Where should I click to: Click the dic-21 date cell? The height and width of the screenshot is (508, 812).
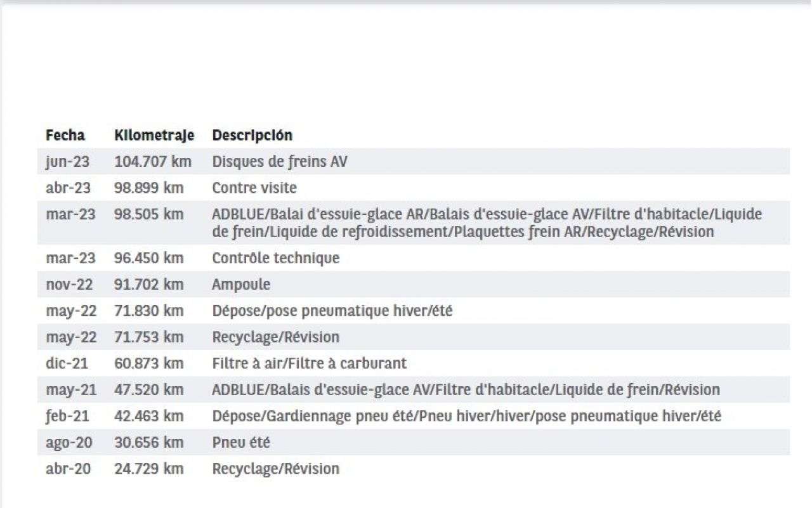pos(67,363)
